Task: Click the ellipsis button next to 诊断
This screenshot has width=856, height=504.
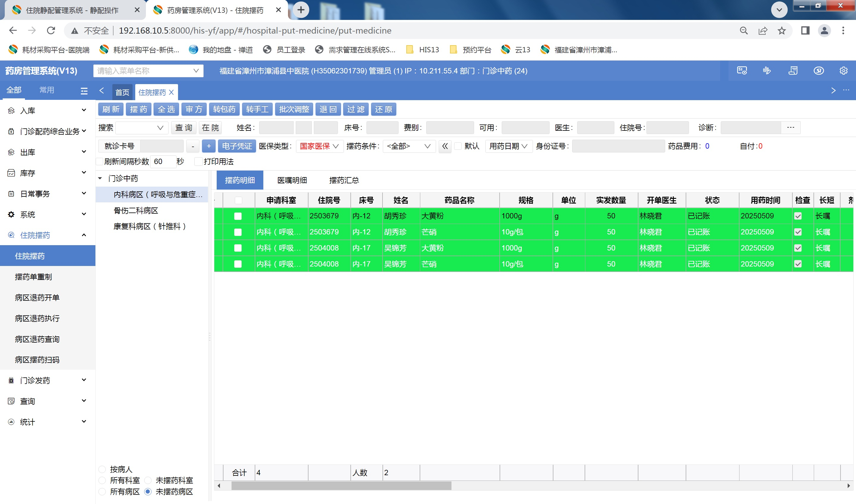Action: click(790, 128)
